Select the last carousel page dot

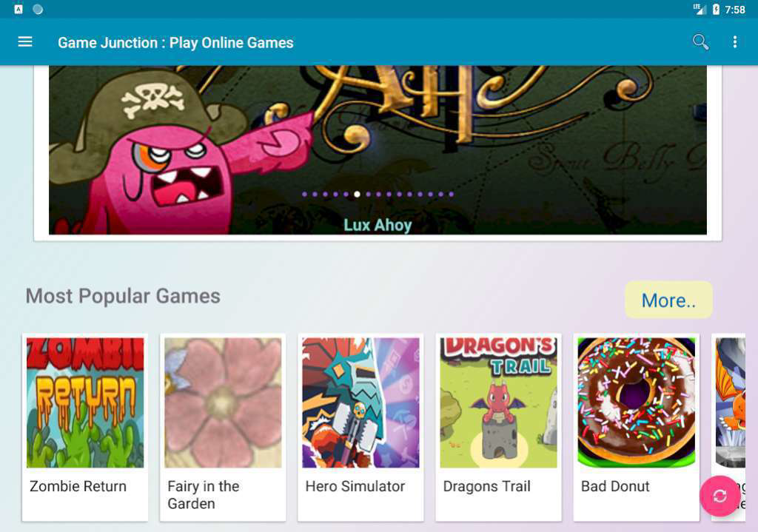(x=451, y=195)
